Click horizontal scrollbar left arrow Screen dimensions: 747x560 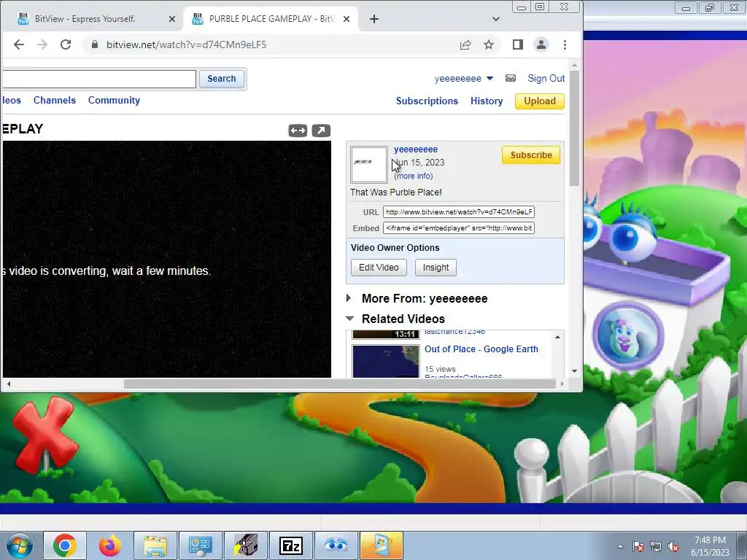coord(9,384)
